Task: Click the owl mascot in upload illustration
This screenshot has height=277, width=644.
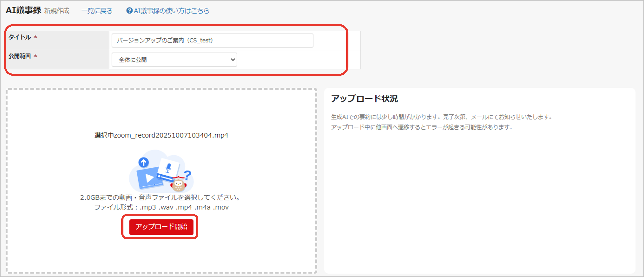Action: pyautogui.click(x=178, y=185)
